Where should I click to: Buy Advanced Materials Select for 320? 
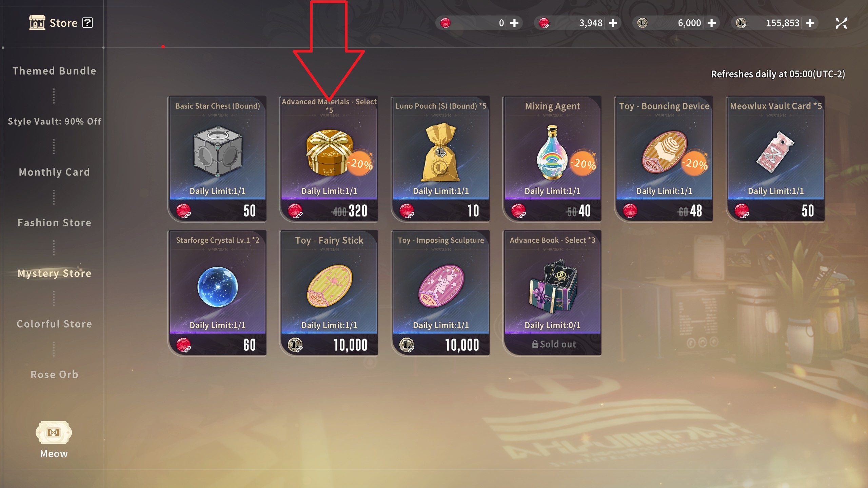[329, 210]
